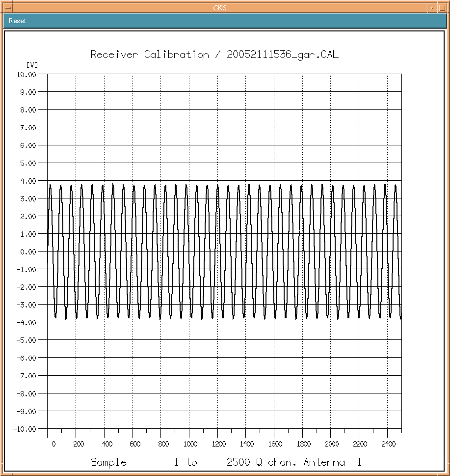Click the x-axis label '2000'
Viewport: 450px width, 476px height.
pos(332,444)
